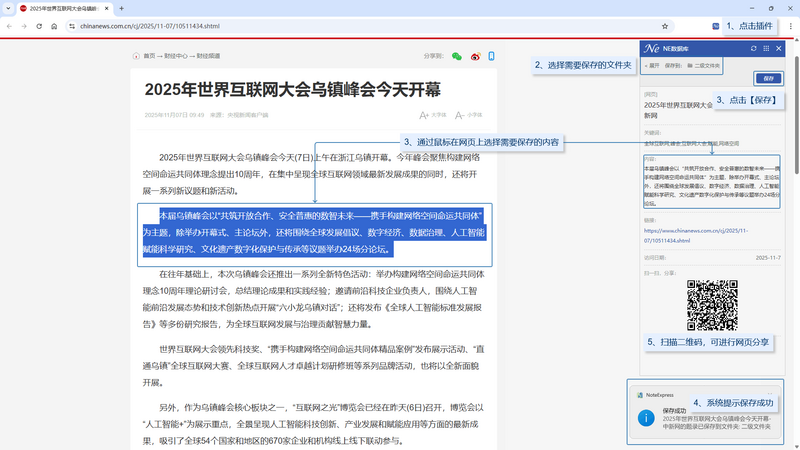
Task: Expand the panel with 展开
Action: pyautogui.click(x=652, y=66)
